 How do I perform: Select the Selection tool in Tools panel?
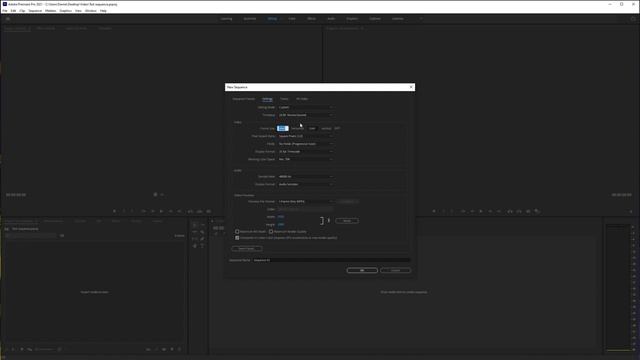click(x=195, y=225)
